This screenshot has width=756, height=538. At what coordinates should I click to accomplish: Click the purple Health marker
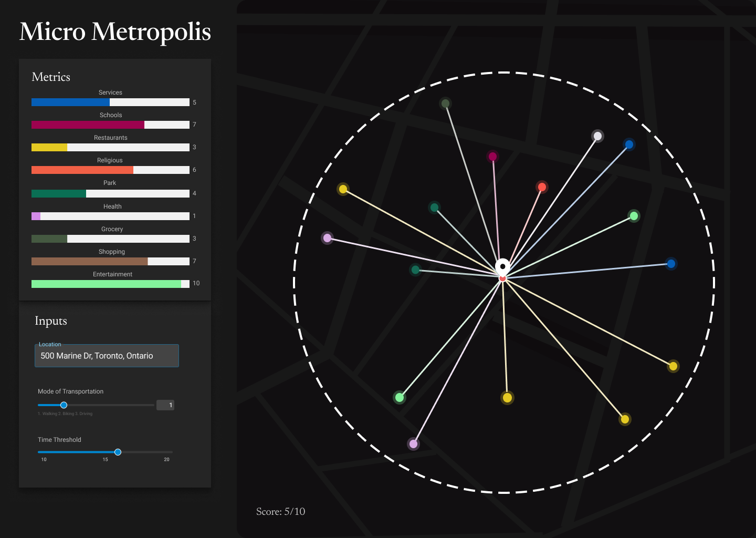(x=327, y=237)
